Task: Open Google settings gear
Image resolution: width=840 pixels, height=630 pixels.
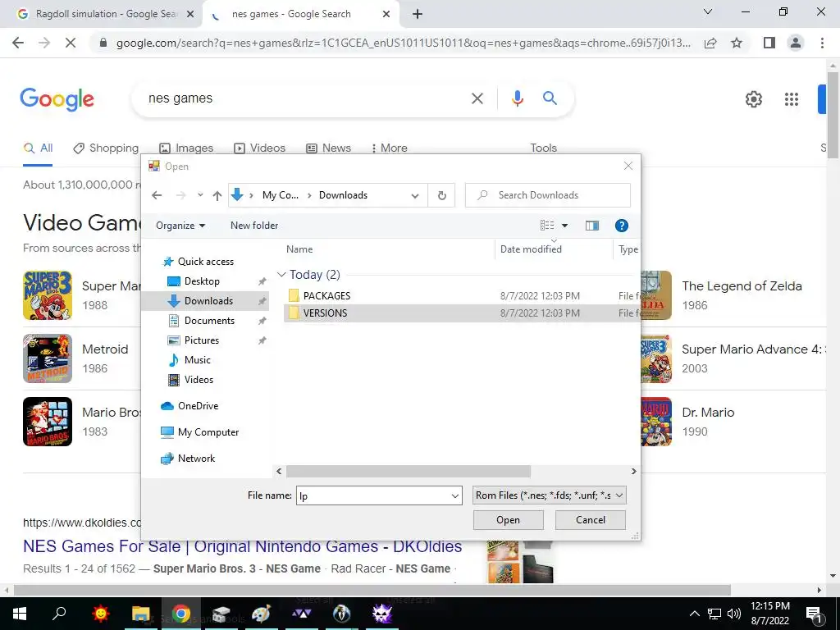Action: tap(754, 99)
